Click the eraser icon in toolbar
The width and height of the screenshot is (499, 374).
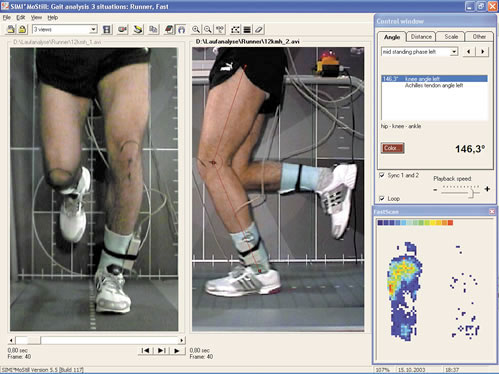point(259,30)
